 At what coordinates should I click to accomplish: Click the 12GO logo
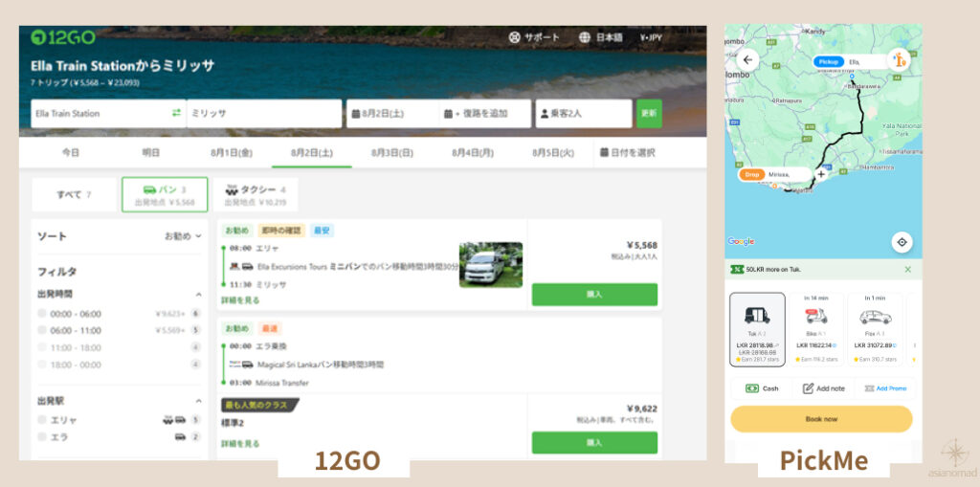tap(63, 37)
